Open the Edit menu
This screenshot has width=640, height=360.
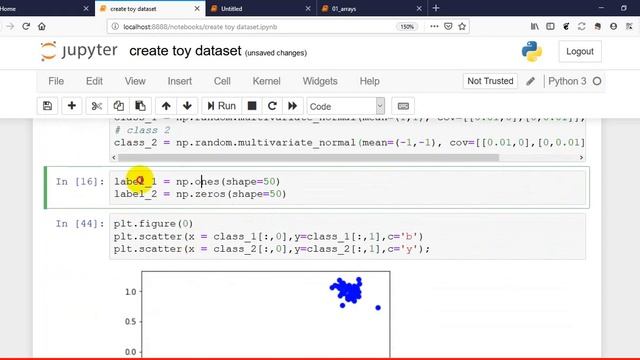tap(94, 81)
